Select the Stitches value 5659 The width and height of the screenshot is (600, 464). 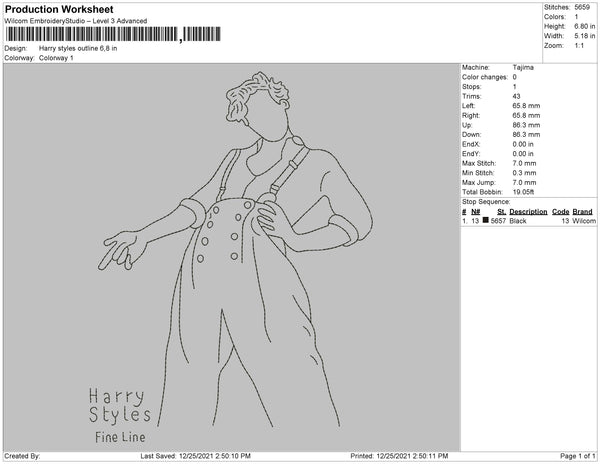[x=582, y=7]
